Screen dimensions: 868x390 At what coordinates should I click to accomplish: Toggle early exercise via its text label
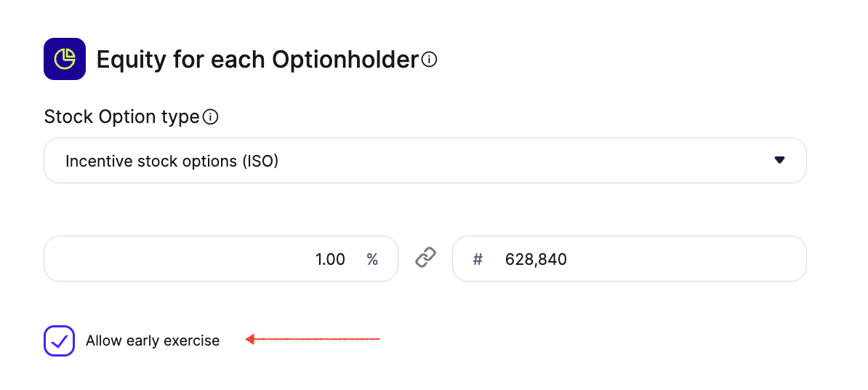tap(153, 341)
